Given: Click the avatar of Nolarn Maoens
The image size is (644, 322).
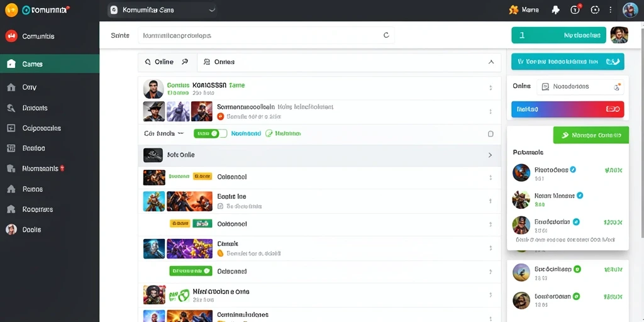Looking at the screenshot, I should pos(521,199).
